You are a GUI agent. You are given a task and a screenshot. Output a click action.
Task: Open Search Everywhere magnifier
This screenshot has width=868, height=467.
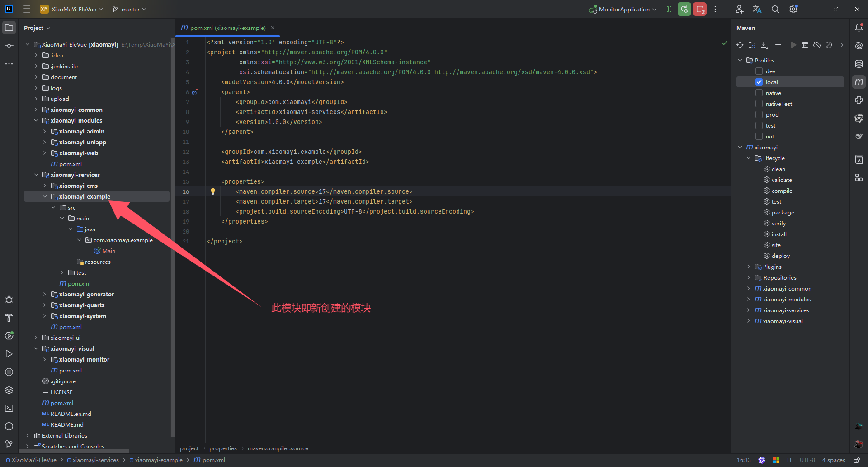tap(775, 9)
